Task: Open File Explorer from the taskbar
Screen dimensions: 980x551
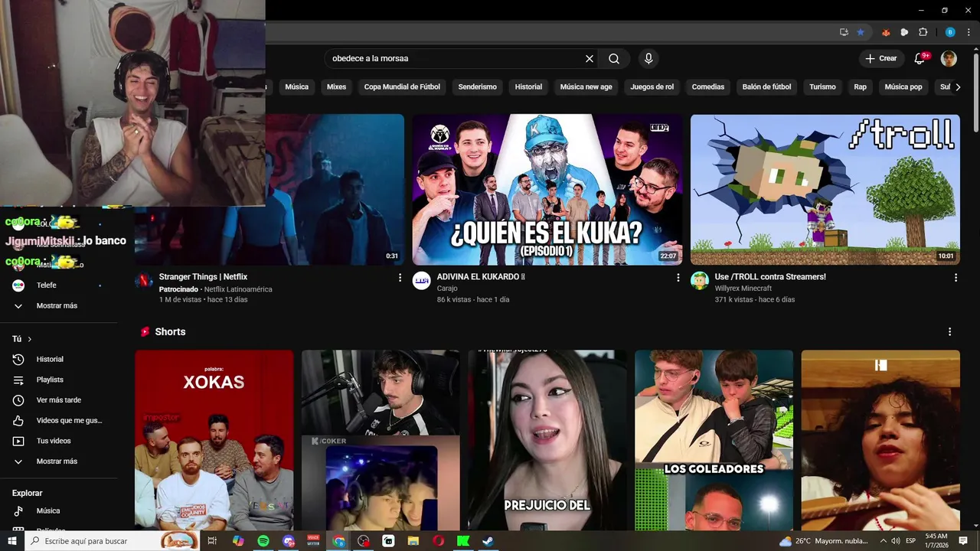Action: [413, 541]
